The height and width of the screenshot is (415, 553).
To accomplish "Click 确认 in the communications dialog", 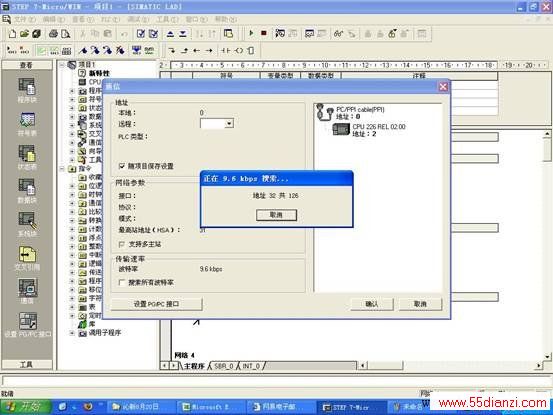I will [x=372, y=304].
